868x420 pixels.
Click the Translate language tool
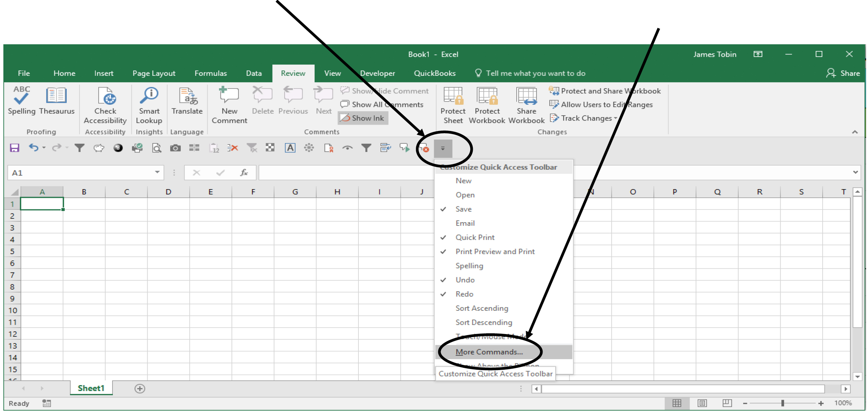[187, 101]
